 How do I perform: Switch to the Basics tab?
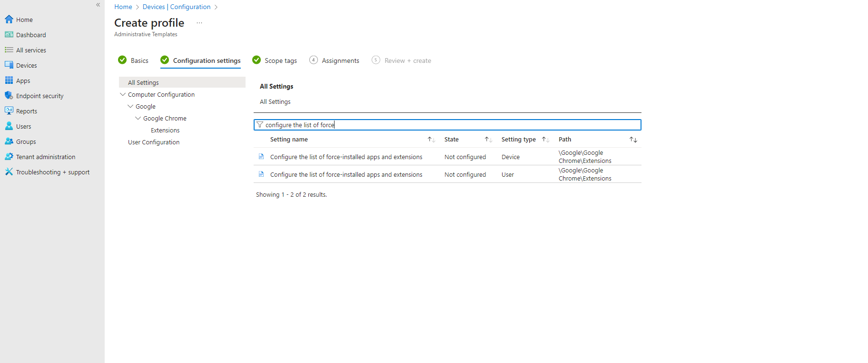click(133, 60)
